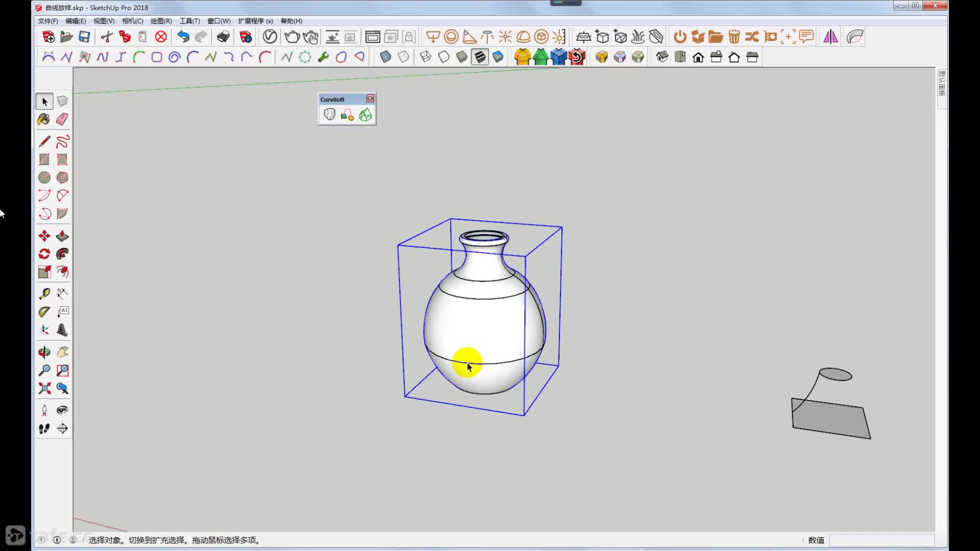This screenshot has width=980, height=551.
Task: Choose the Text label tool
Action: (62, 312)
